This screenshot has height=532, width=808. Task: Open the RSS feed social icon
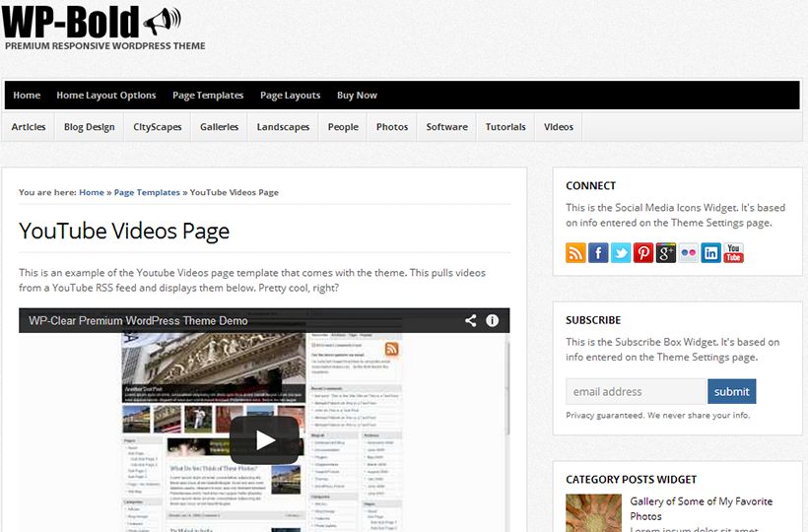575,253
